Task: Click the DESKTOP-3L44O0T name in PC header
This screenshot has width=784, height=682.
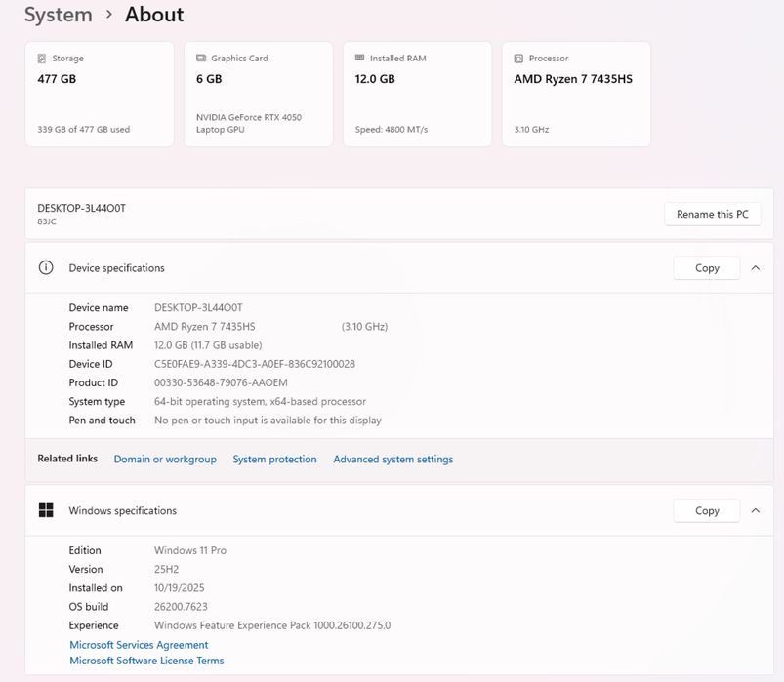Action: click(81, 208)
